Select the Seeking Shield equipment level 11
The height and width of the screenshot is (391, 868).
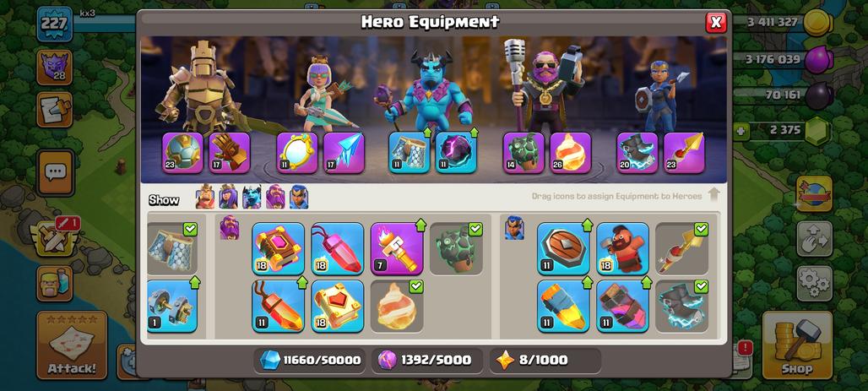563,248
